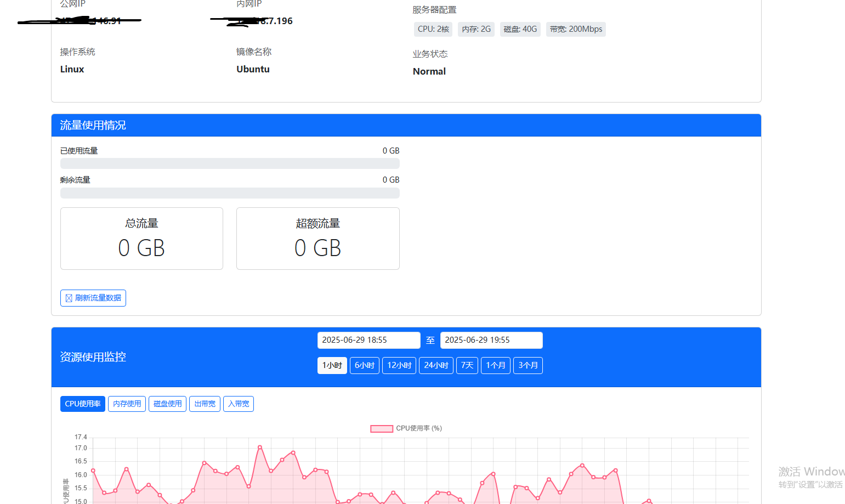Click the refresh icon in 刷新流量数据 button

click(69, 298)
